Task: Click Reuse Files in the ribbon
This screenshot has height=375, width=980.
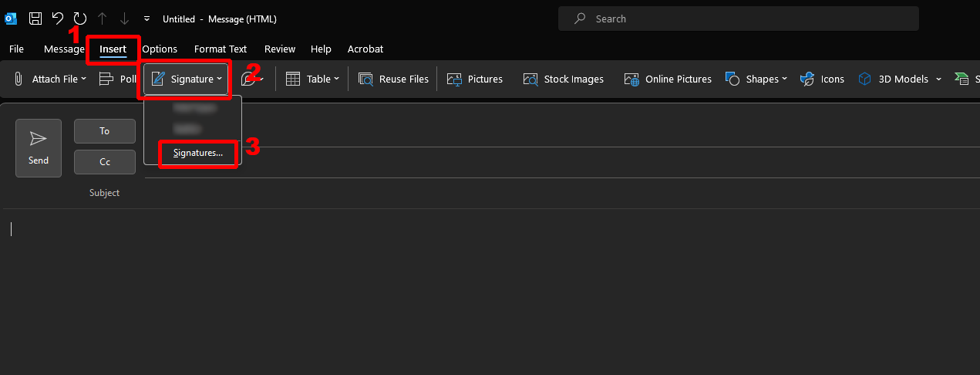Action: pyautogui.click(x=393, y=79)
